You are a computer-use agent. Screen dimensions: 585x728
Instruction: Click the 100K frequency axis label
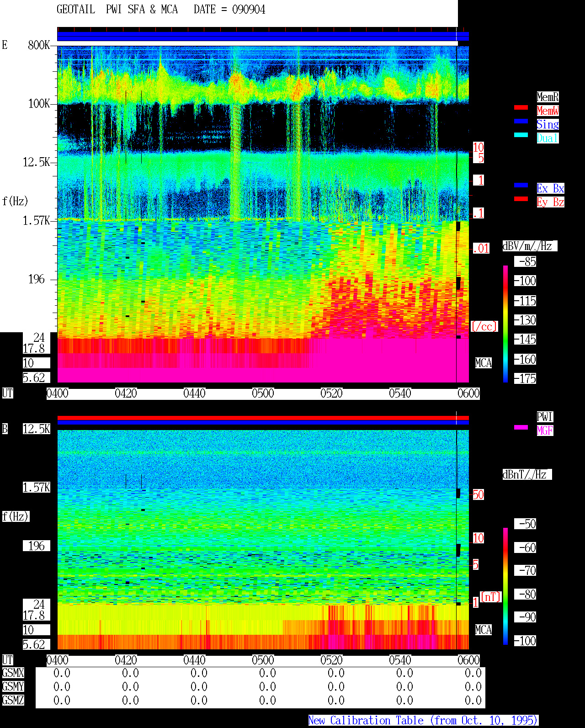tap(39, 104)
